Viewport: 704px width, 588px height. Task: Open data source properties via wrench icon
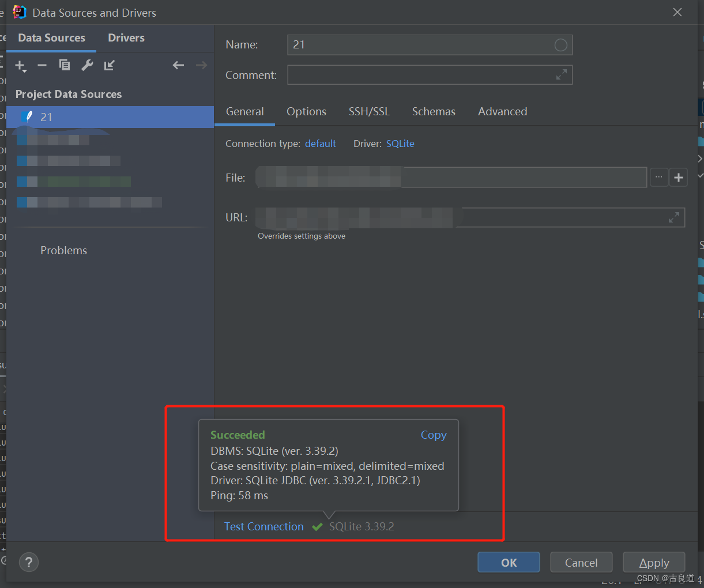click(87, 65)
